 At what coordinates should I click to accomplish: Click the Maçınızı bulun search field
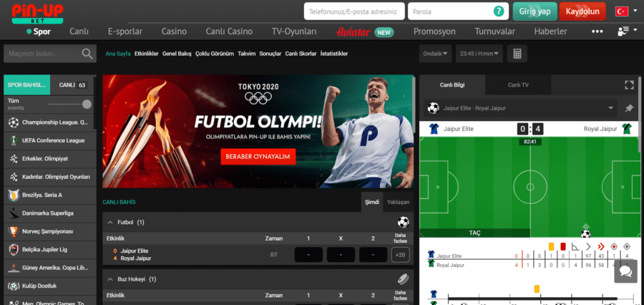(x=50, y=54)
